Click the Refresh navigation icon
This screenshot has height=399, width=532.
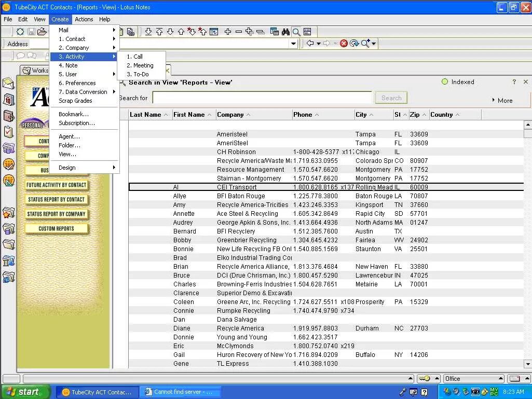click(x=354, y=44)
